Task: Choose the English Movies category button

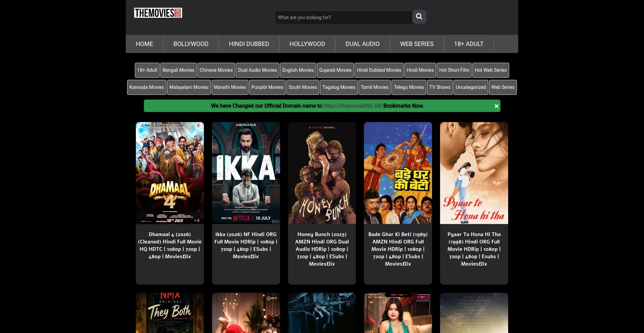Action: point(298,70)
